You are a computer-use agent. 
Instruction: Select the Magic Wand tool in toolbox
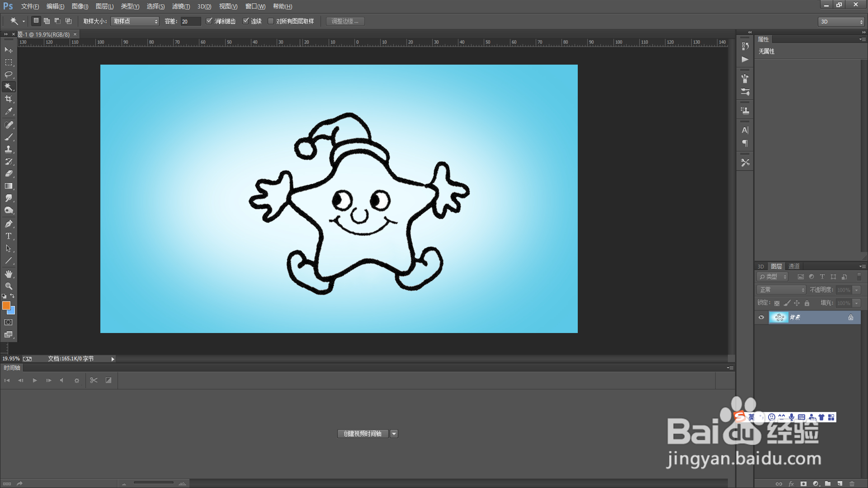[x=9, y=87]
